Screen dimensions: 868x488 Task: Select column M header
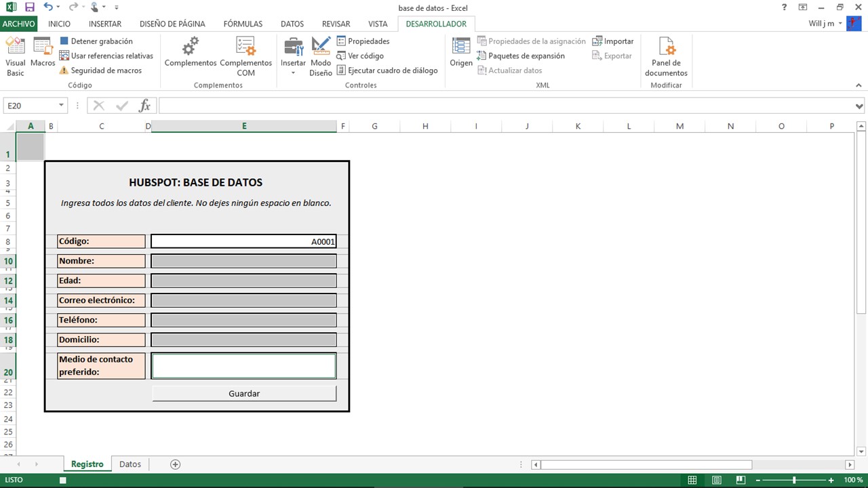(x=679, y=126)
